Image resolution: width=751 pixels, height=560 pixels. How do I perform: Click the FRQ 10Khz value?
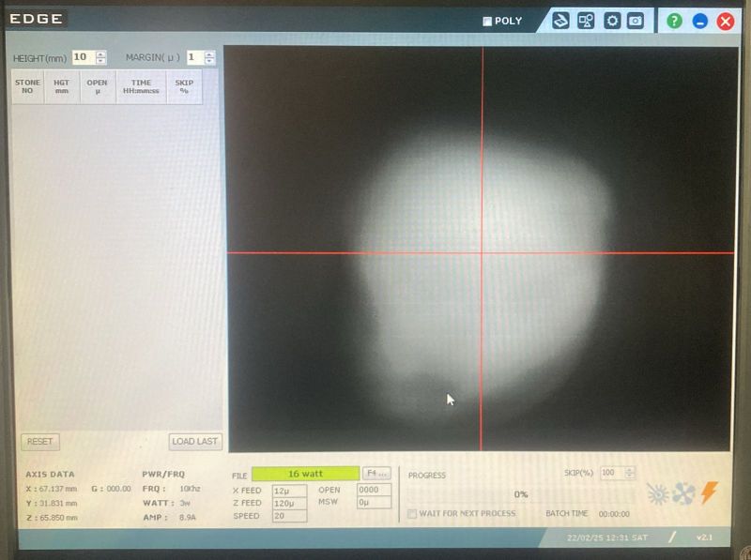pos(191,489)
